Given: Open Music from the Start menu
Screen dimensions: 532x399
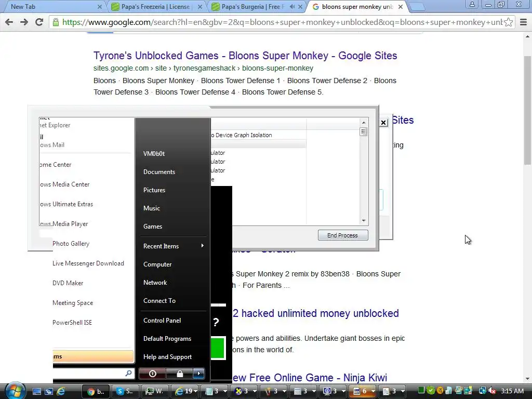Looking at the screenshot, I should (151, 208).
